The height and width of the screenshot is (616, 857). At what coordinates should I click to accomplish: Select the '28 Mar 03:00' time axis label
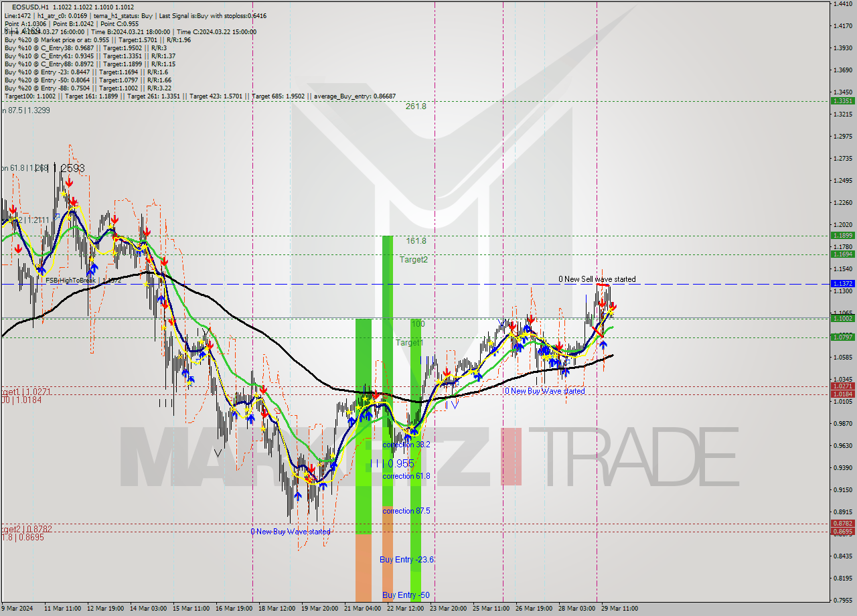(576, 609)
